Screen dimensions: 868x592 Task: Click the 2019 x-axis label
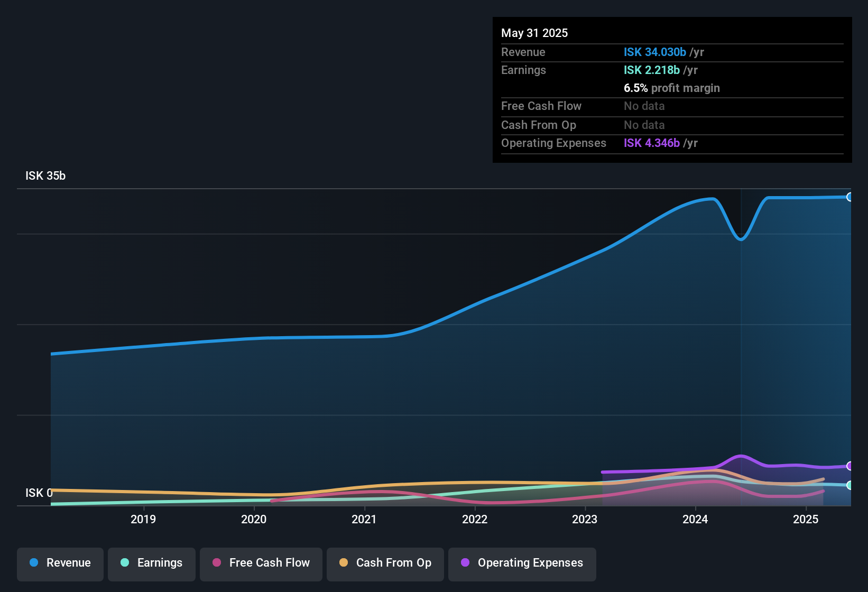[x=143, y=519]
